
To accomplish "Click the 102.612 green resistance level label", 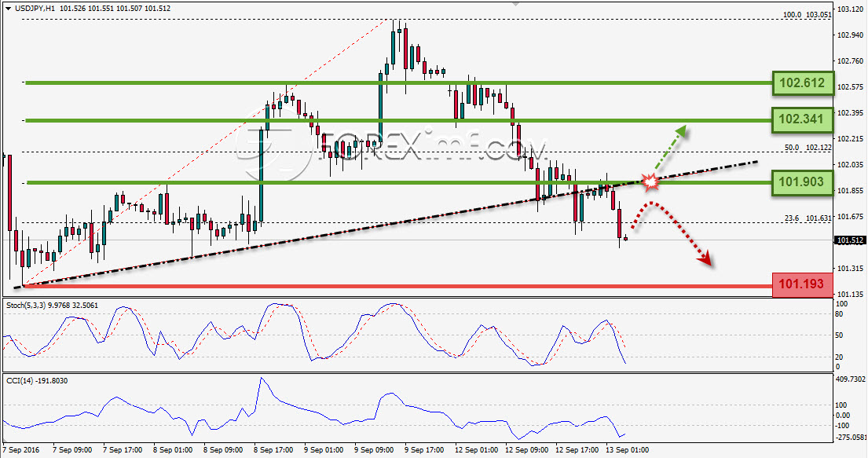I will pyautogui.click(x=802, y=83).
